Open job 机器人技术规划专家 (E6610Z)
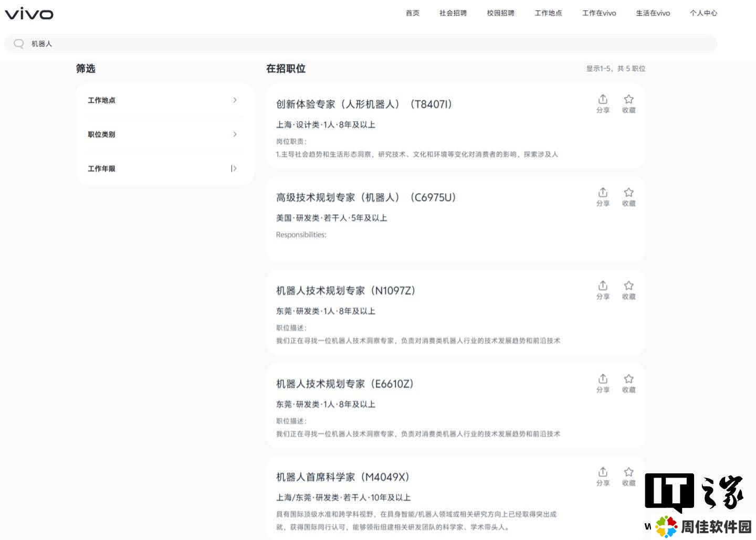Screen dimensions: 756x540 (345, 384)
